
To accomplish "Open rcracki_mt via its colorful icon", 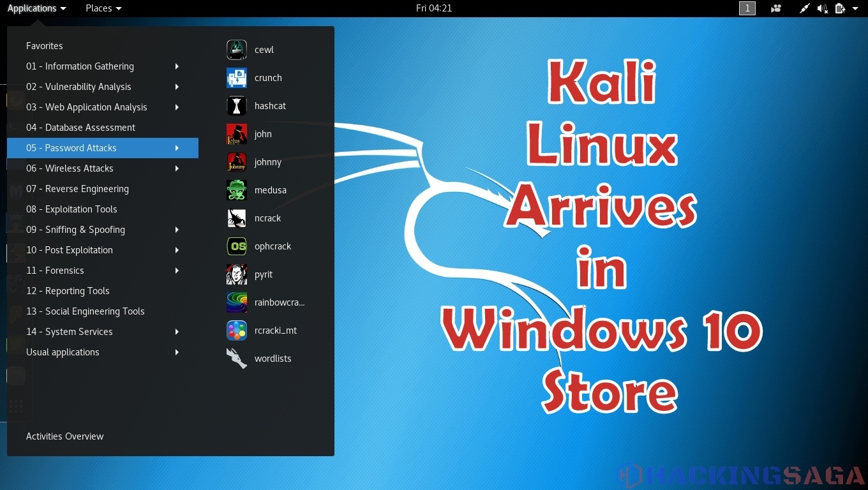I will tap(237, 330).
